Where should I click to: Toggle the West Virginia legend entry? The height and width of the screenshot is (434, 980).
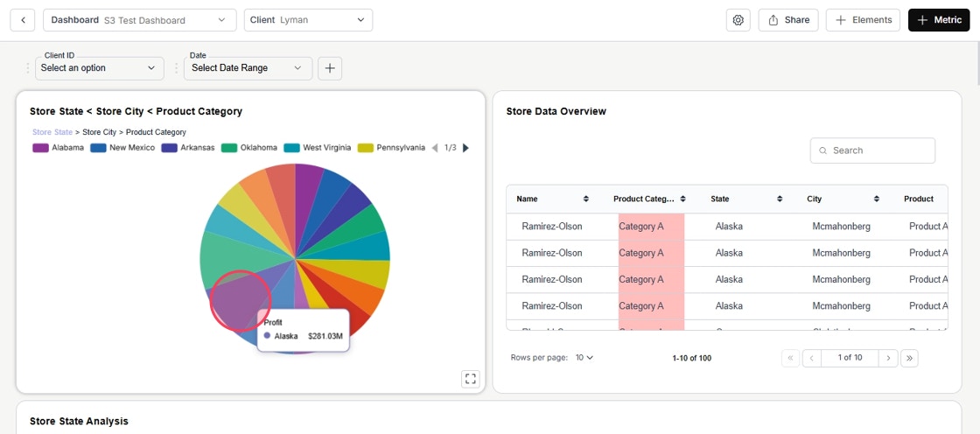(318, 148)
